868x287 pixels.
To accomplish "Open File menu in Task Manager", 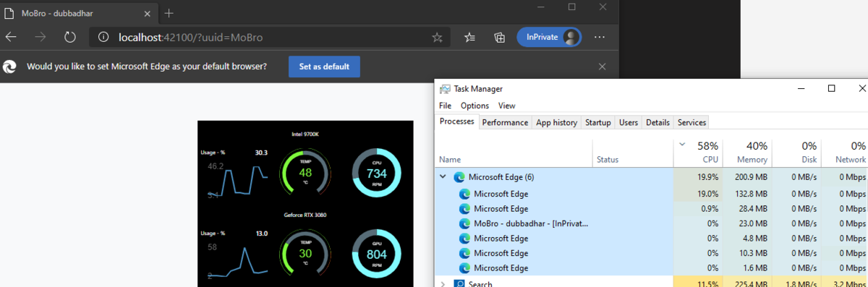I will 445,106.
